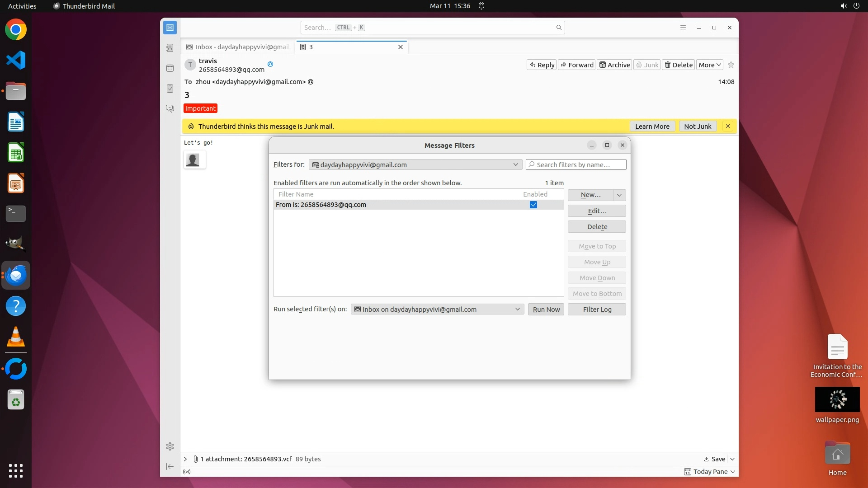Click the Not Junk button

(698, 127)
